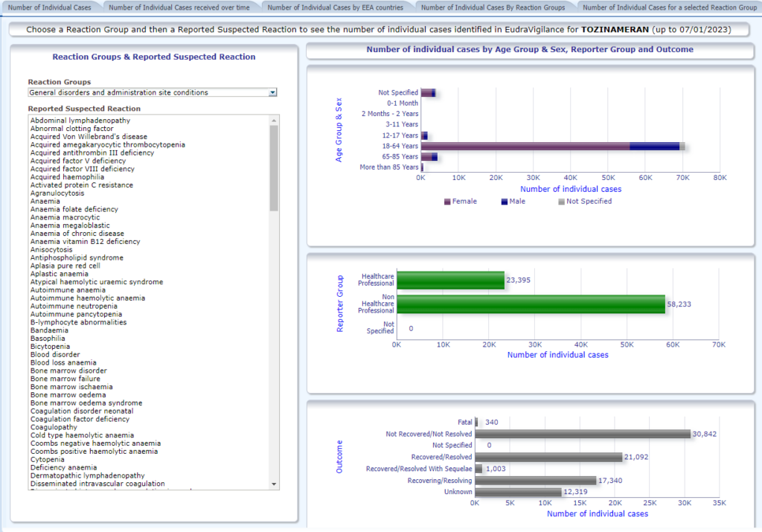Click the Not Specified legend swatch
Screen dimensions: 762x532
coord(561,202)
